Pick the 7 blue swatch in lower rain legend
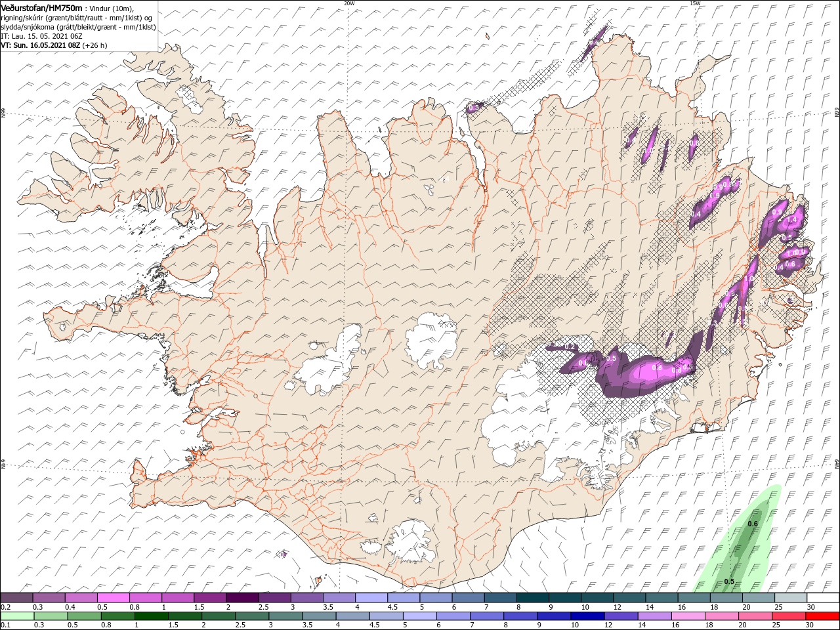The image size is (840, 630). pyautogui.click(x=487, y=616)
